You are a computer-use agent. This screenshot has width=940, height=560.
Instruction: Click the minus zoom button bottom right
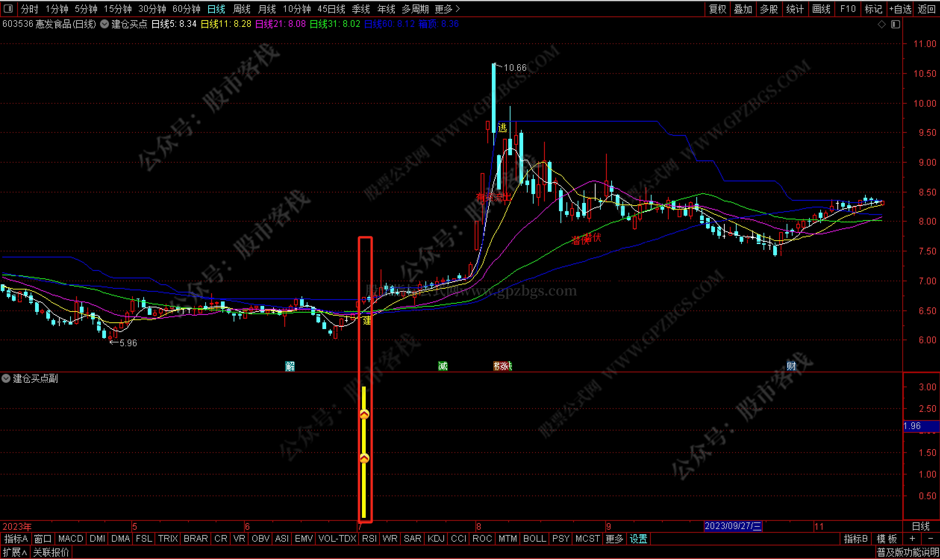click(x=930, y=539)
